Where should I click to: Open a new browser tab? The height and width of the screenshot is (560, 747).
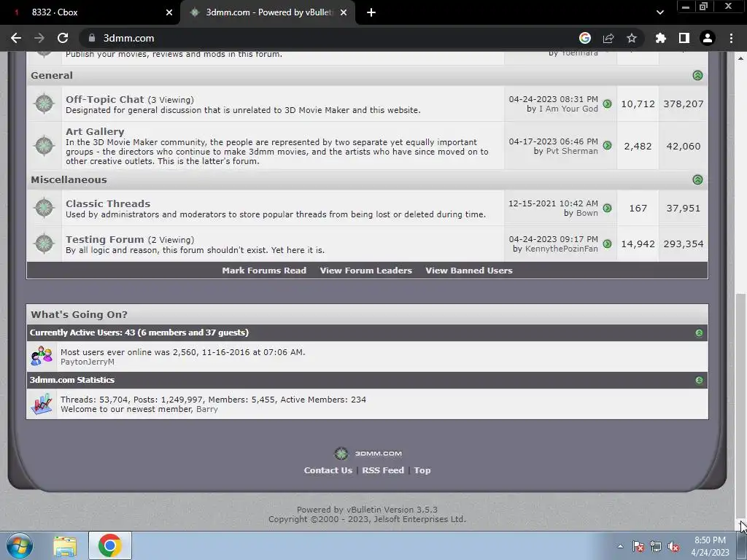371,12
